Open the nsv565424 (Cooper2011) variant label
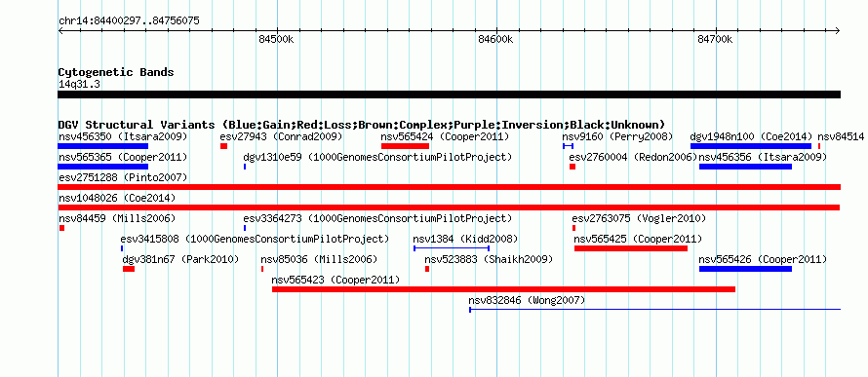The image size is (868, 377). pos(445,136)
